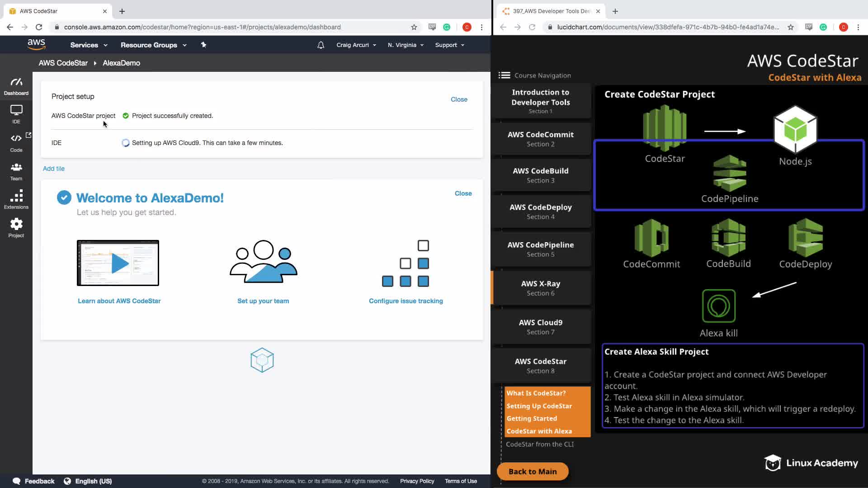The width and height of the screenshot is (868, 488).
Task: Open the Craig Arcuri account dropdown
Action: click(x=356, y=45)
